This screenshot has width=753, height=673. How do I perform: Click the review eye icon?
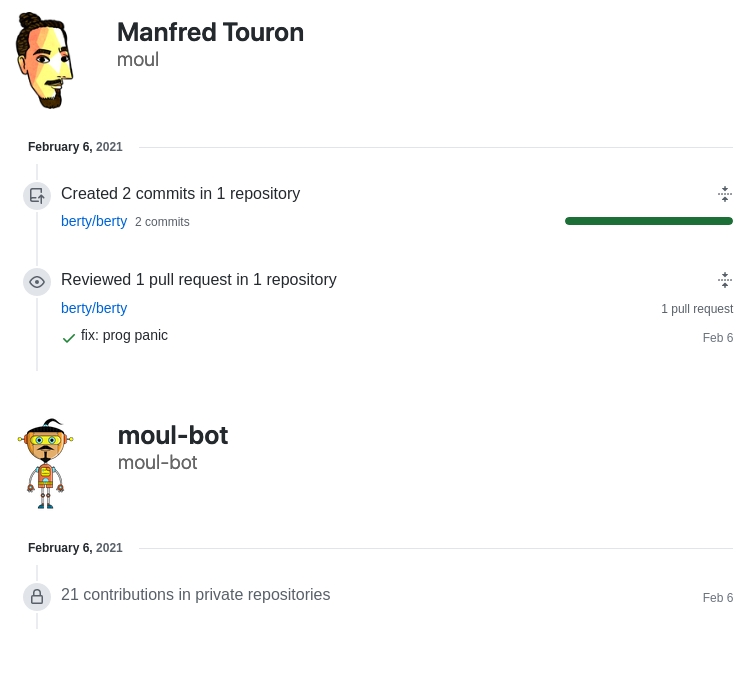tap(37, 282)
